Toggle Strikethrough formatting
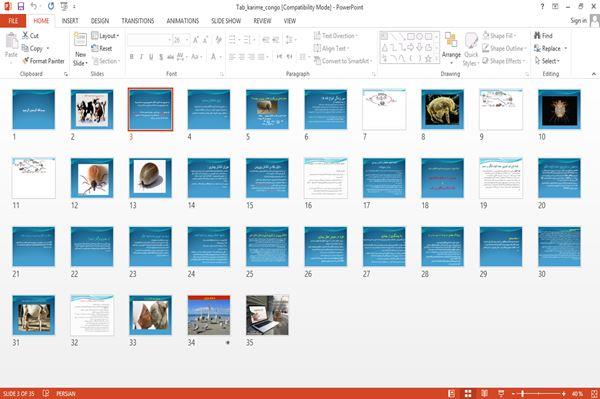The height and width of the screenshot is (399, 600). (170, 57)
